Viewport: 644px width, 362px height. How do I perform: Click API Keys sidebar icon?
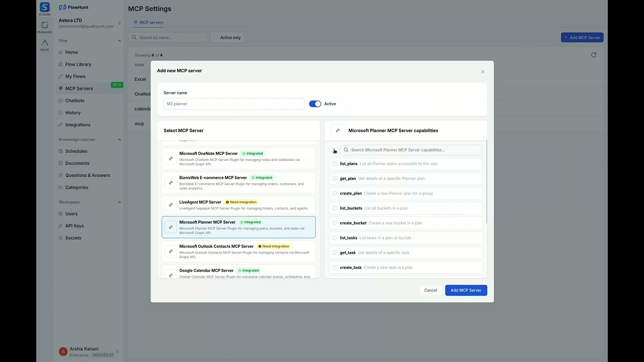(x=61, y=226)
